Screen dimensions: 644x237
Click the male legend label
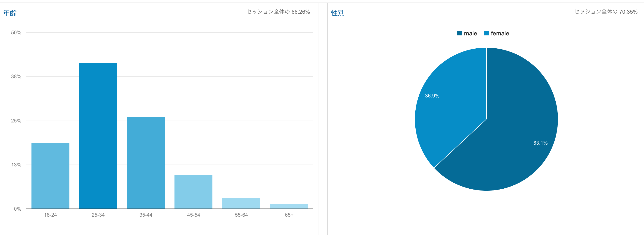coord(470,34)
